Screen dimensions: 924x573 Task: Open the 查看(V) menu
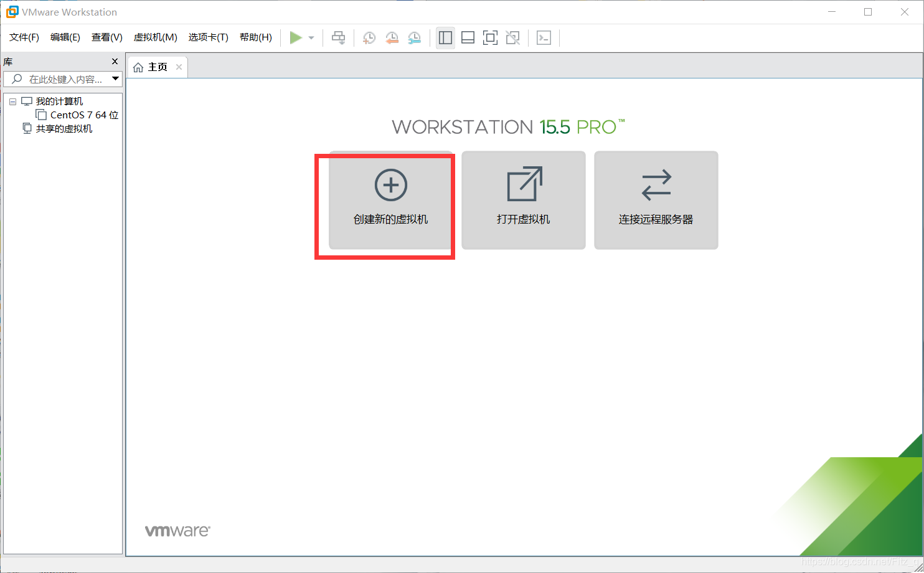pos(107,37)
